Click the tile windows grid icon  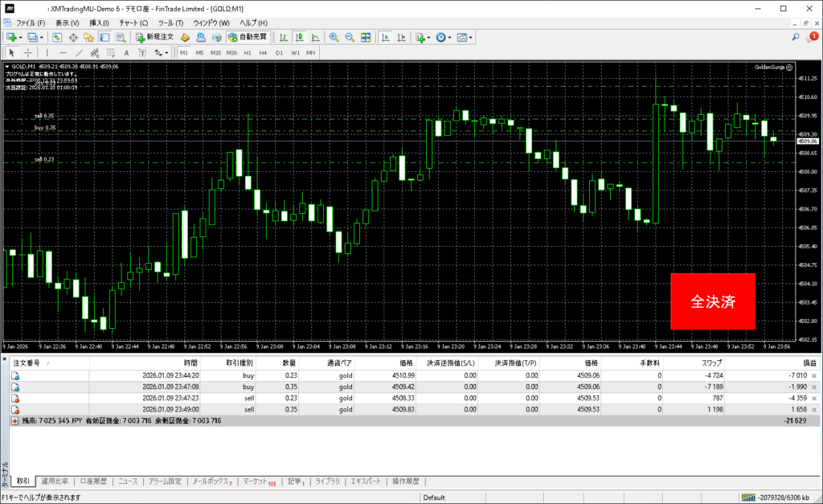pos(366,37)
